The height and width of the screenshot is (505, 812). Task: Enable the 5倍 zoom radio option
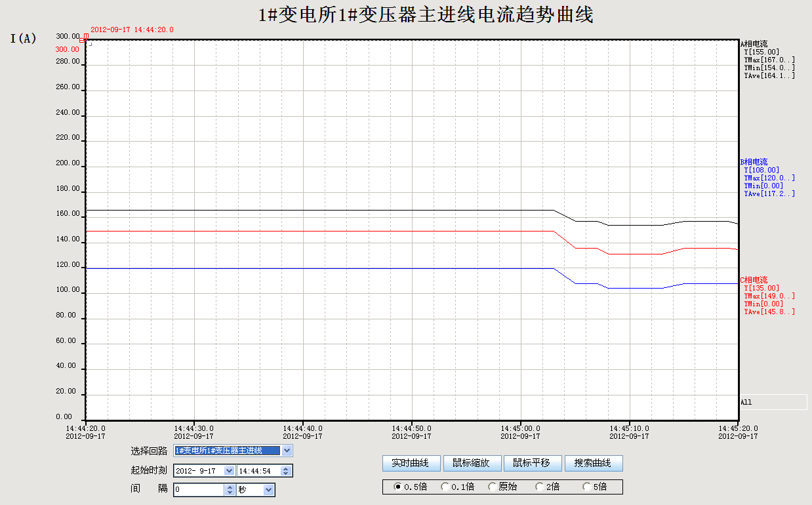(x=586, y=487)
